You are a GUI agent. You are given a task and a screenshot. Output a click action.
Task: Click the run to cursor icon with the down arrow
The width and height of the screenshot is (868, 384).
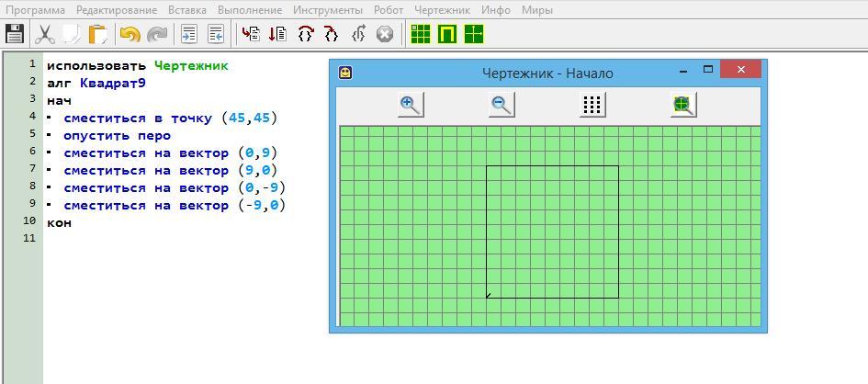277,34
